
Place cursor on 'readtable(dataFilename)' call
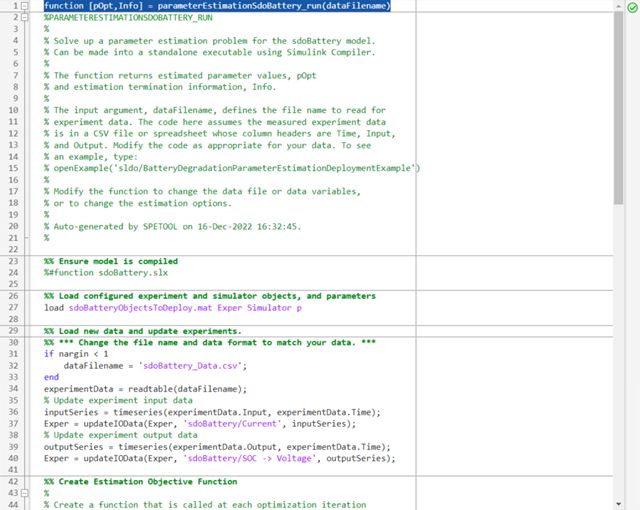191,389
